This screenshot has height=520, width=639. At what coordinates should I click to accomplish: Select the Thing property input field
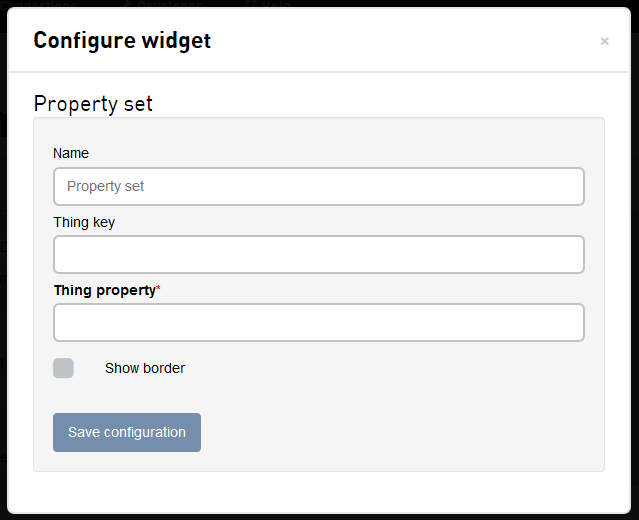pos(318,322)
